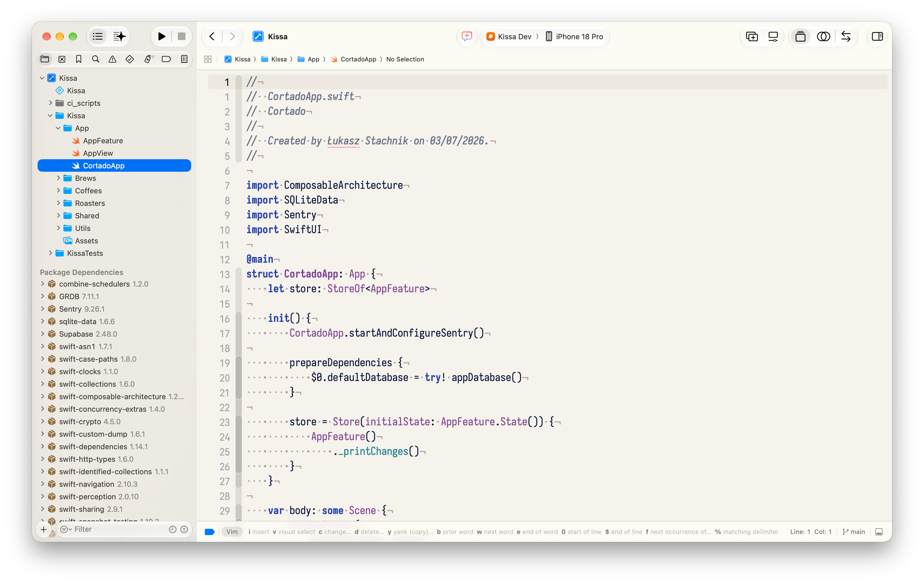Open the Debug navigator spray tab
Image resolution: width=924 pixels, height=584 pixels.
click(148, 59)
